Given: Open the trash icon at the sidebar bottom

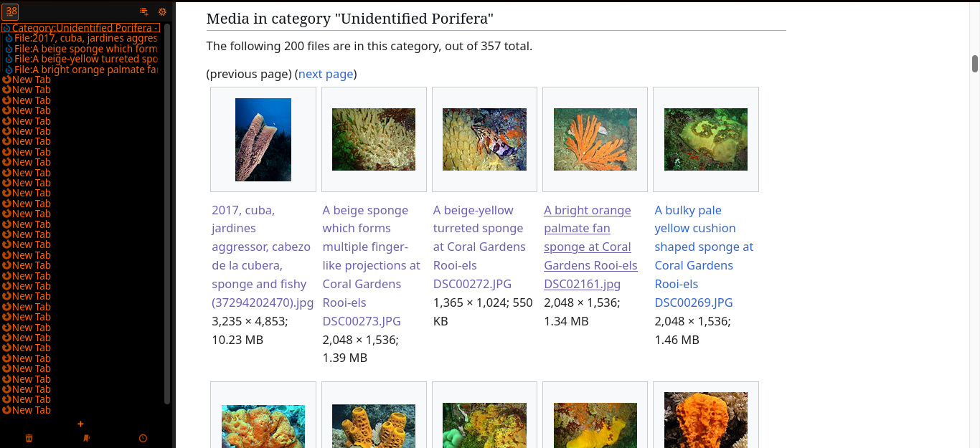Looking at the screenshot, I should click(x=29, y=438).
